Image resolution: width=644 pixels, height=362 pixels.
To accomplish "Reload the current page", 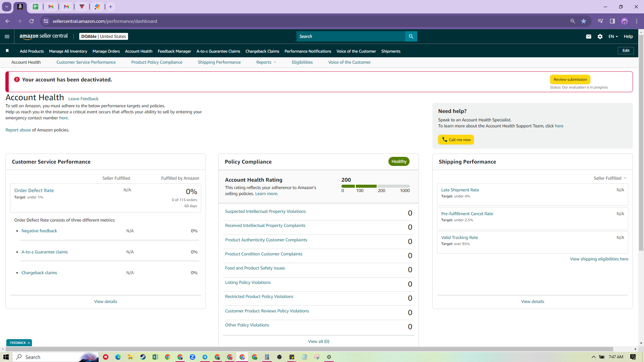I will click(32, 21).
